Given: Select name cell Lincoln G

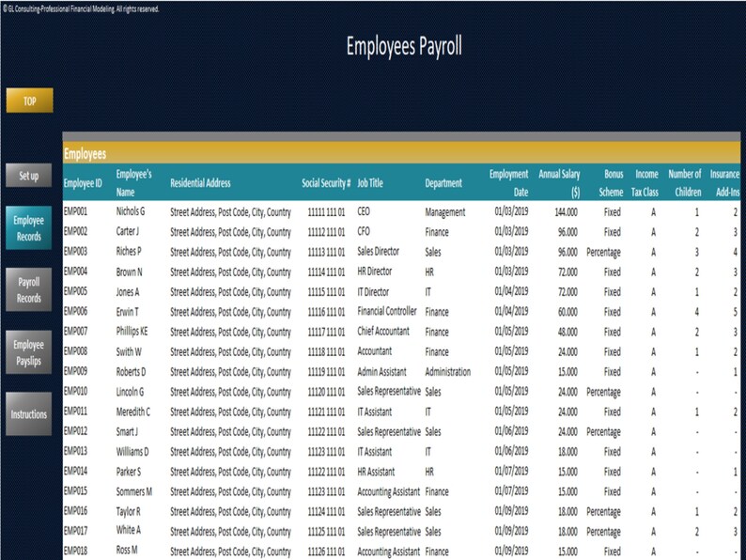Looking at the screenshot, I should point(130,392).
